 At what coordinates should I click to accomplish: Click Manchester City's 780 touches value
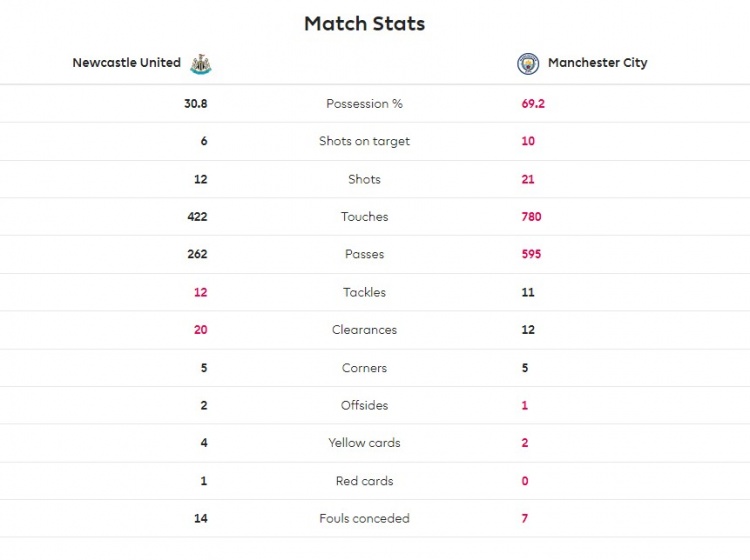(531, 217)
